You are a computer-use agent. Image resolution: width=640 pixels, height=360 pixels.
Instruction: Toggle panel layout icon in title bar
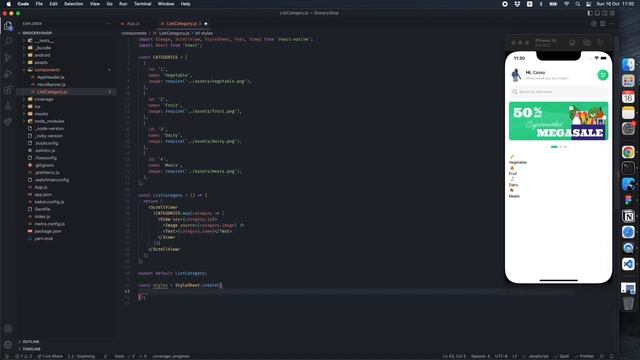tap(597, 13)
